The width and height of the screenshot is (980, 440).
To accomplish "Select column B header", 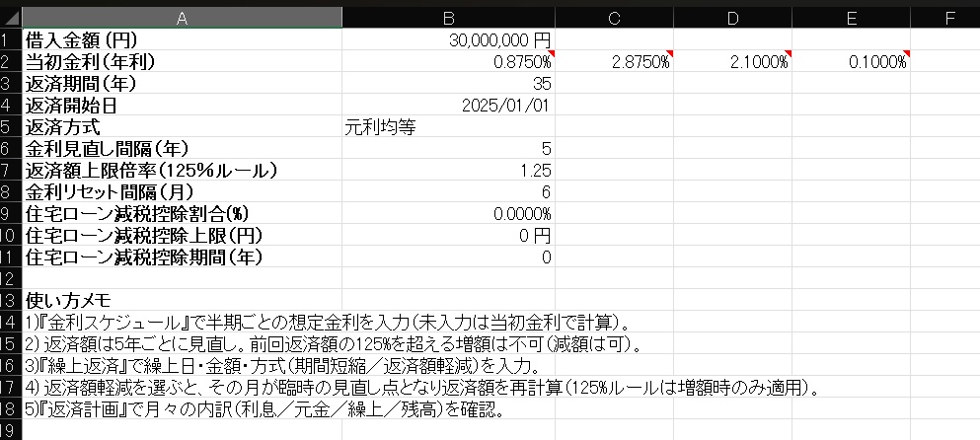I will click(x=448, y=18).
